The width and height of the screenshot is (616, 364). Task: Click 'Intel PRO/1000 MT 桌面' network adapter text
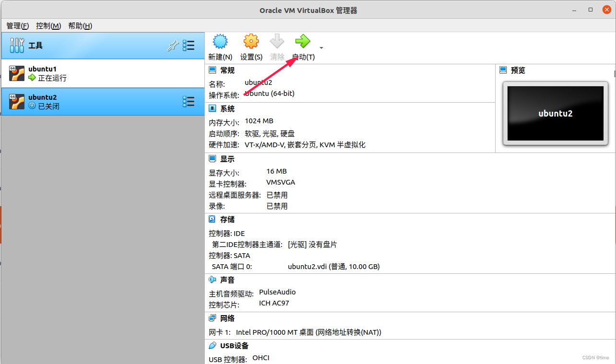pyautogui.click(x=275, y=332)
